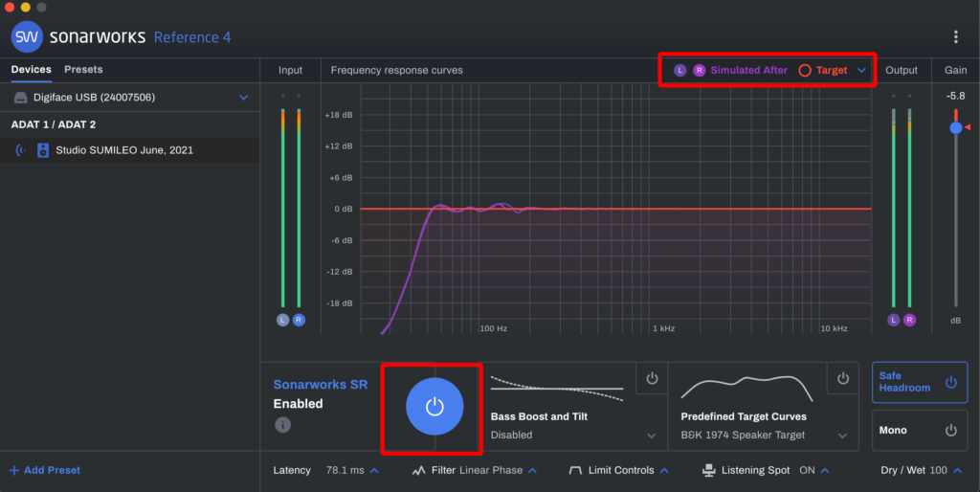The height and width of the screenshot is (492, 980).
Task: Click the speaker icon beside Studio SUMILEO
Action: point(42,150)
